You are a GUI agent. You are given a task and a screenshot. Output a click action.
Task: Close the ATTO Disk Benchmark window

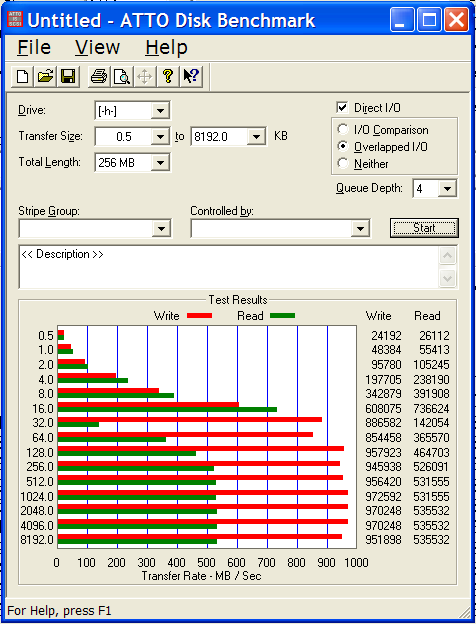(456, 20)
